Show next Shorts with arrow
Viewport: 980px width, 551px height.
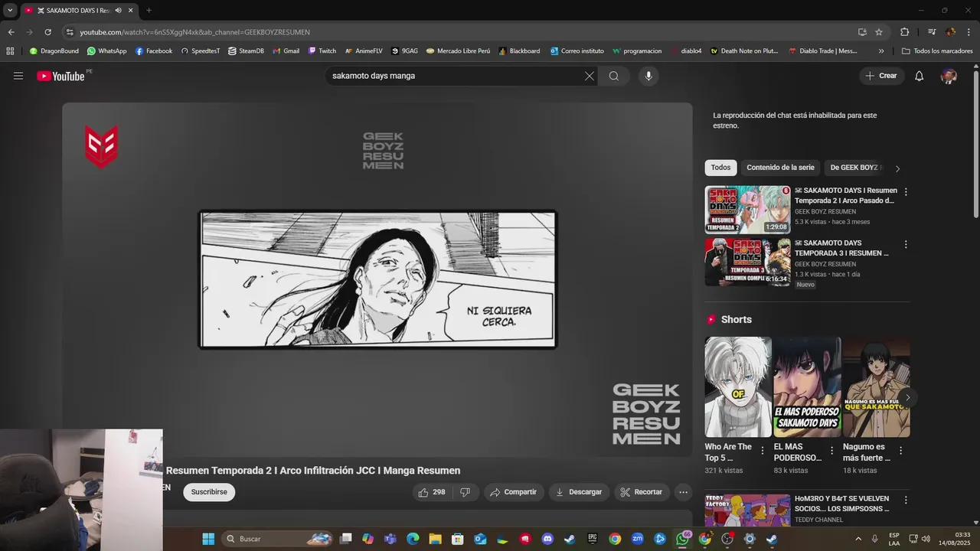click(x=907, y=397)
